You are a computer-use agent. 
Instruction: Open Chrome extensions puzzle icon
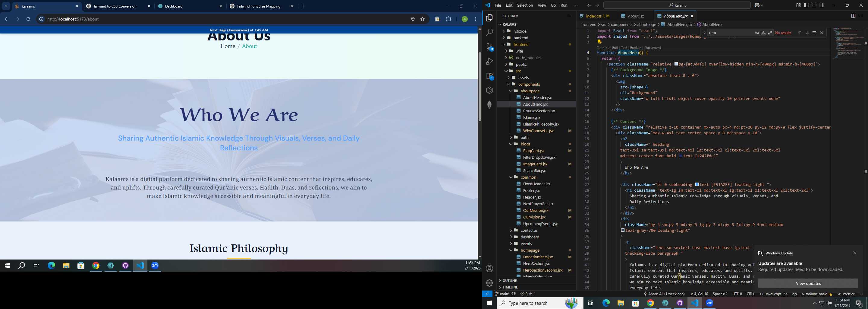pos(448,19)
